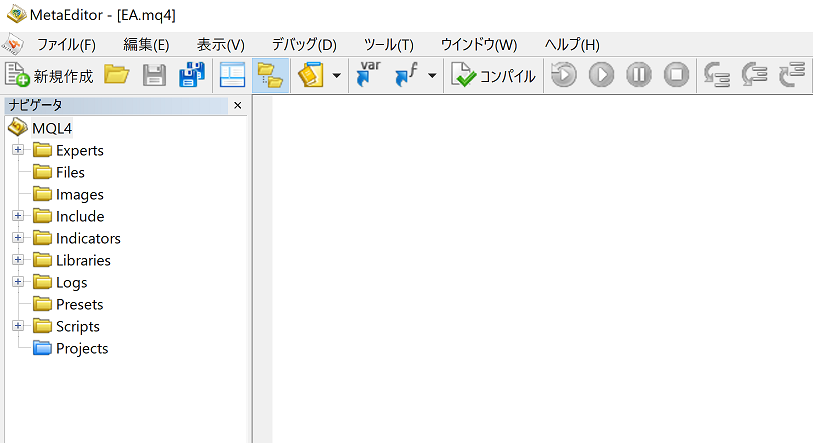
Task: Click the Step Over debug icon
Action: [754, 75]
